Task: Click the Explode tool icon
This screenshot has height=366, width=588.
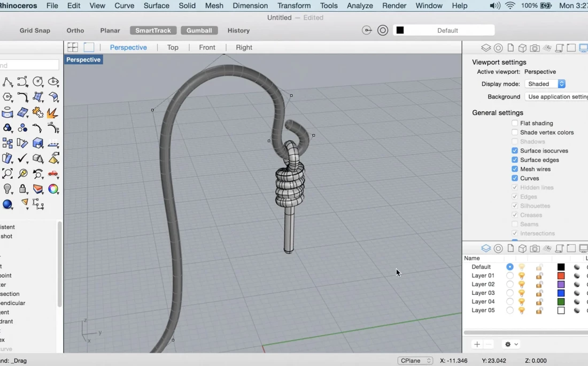Action: (53, 112)
